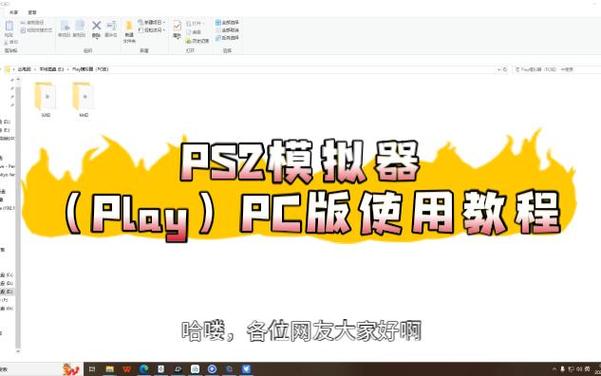Open the Easy access dropdown
Screen dimensions: 601x376
152,30
